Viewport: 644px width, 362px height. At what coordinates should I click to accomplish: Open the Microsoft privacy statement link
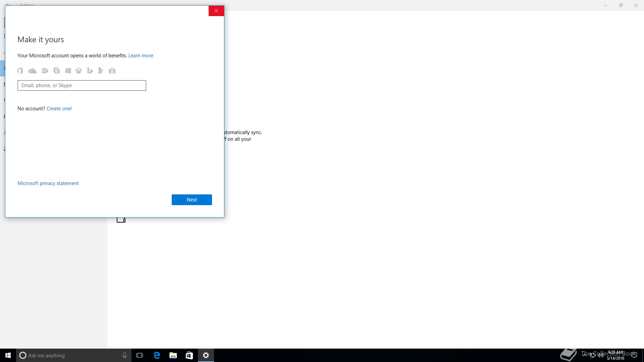pos(48,183)
